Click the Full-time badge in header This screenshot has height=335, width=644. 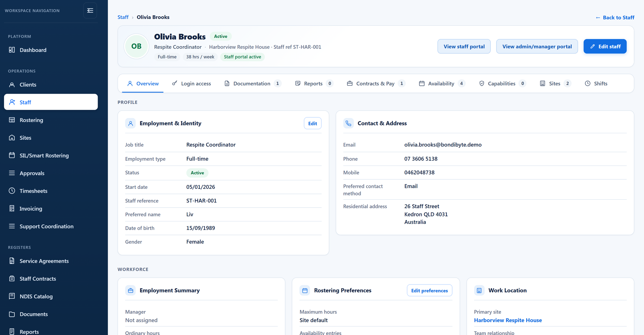tap(167, 57)
